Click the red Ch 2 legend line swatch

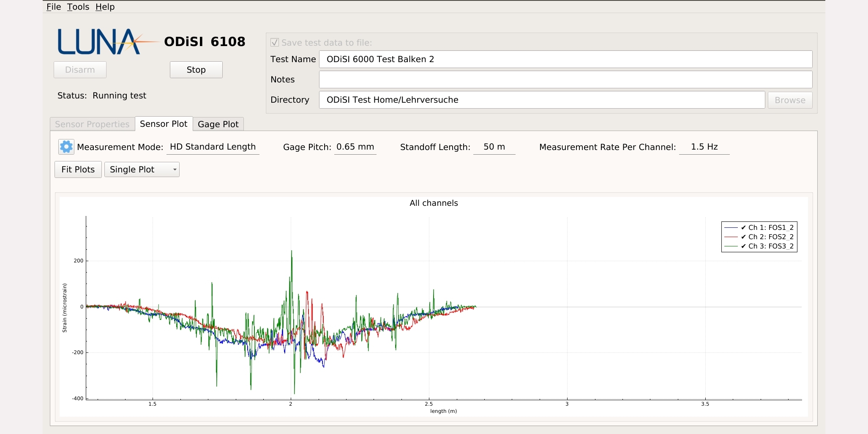click(731, 237)
